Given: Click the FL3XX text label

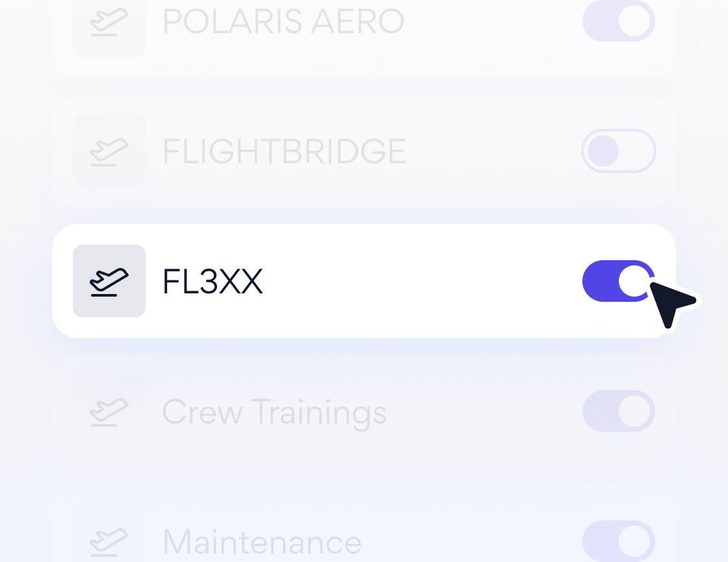Looking at the screenshot, I should tap(213, 281).
